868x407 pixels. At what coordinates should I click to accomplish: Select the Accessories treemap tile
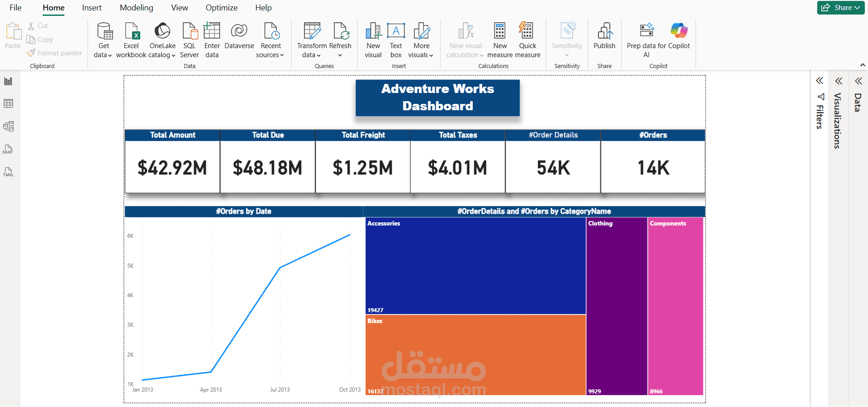pyautogui.click(x=476, y=266)
